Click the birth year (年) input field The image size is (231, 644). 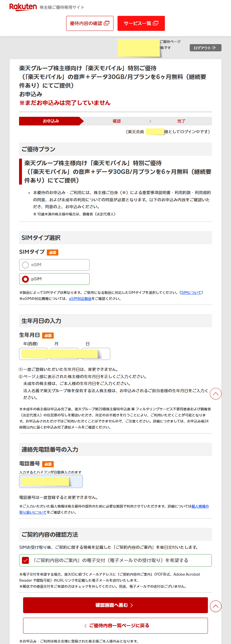click(x=33, y=354)
